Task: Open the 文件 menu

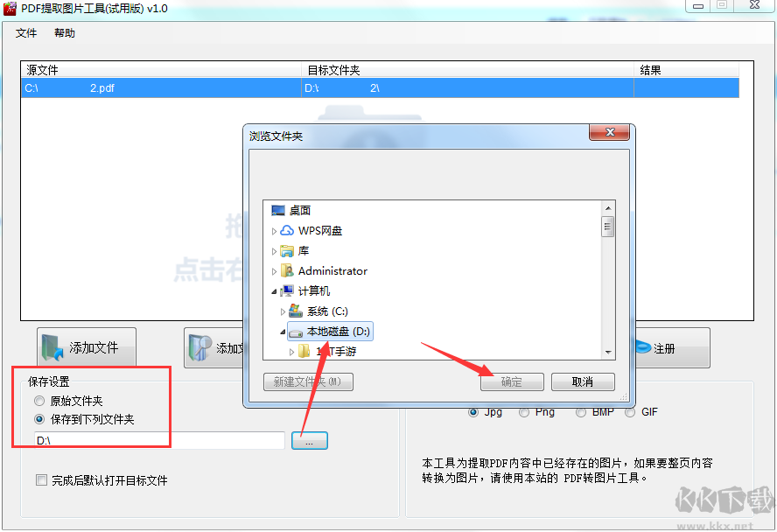Action: pos(25,33)
